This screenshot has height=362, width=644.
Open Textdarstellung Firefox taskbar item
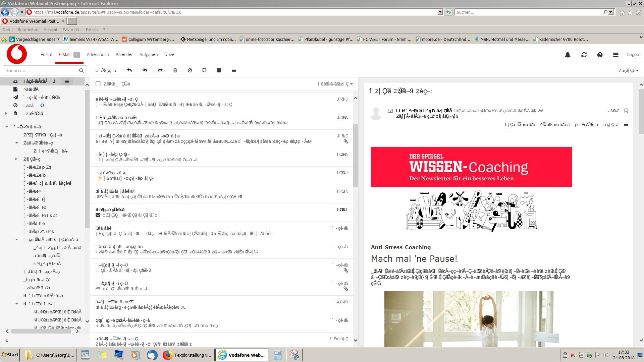187,355
